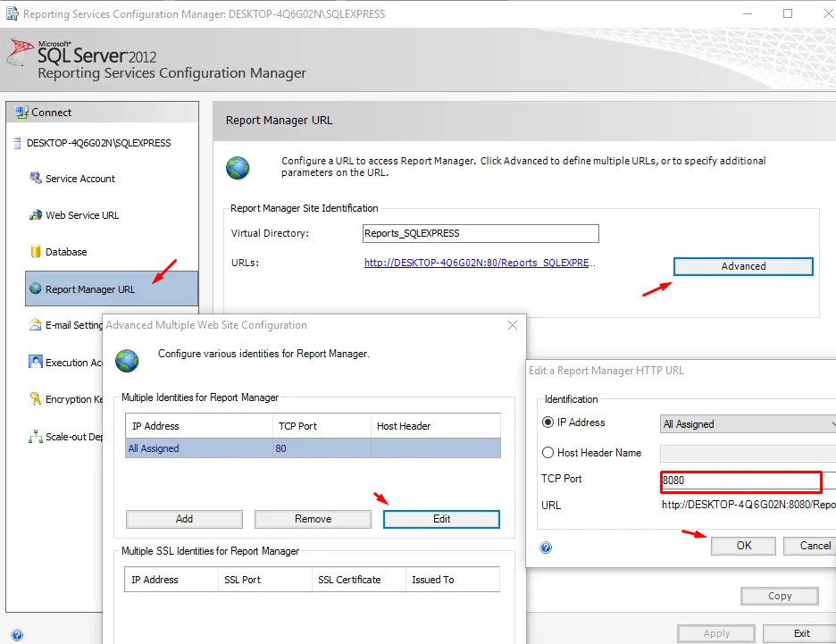Click the Host Header Name text field
Screen dimensions: 836x644
click(x=748, y=453)
